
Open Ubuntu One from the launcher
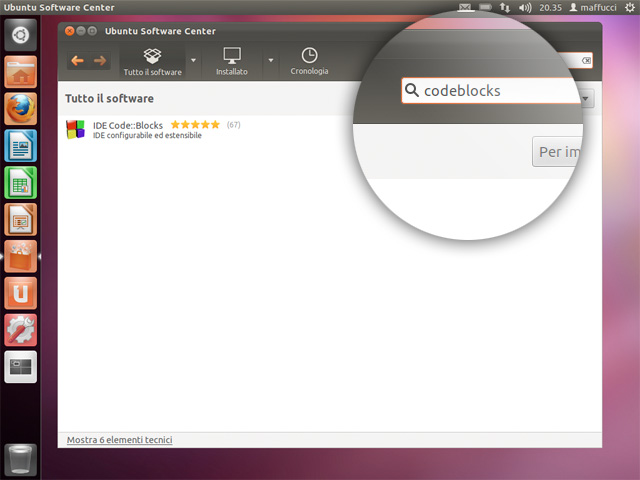tap(20, 292)
